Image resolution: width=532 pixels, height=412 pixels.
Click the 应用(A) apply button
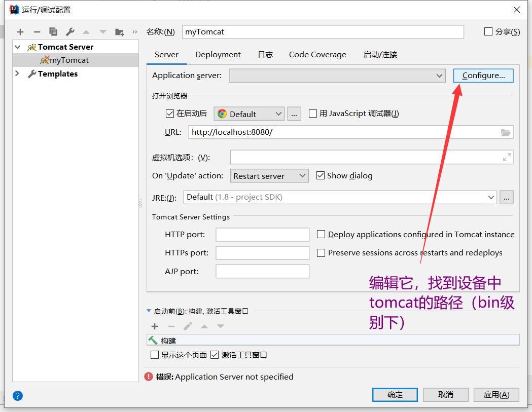[496, 395]
